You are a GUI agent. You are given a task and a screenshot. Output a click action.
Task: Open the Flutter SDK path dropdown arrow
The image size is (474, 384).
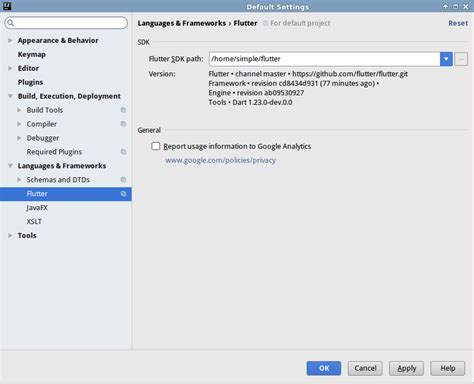tap(446, 59)
